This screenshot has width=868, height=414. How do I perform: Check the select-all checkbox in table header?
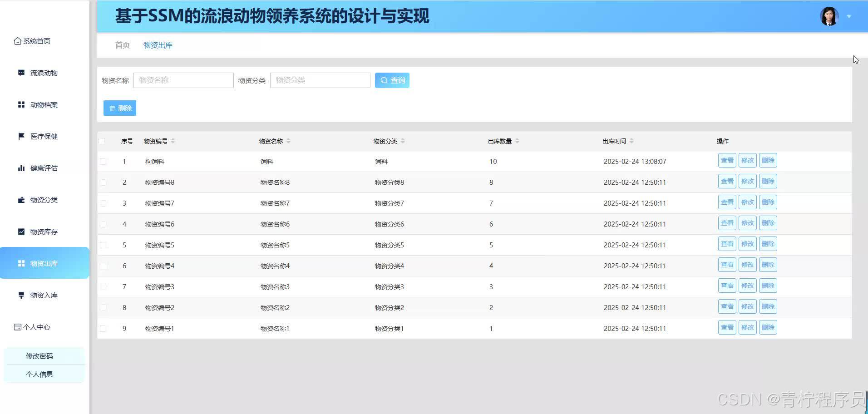[102, 141]
